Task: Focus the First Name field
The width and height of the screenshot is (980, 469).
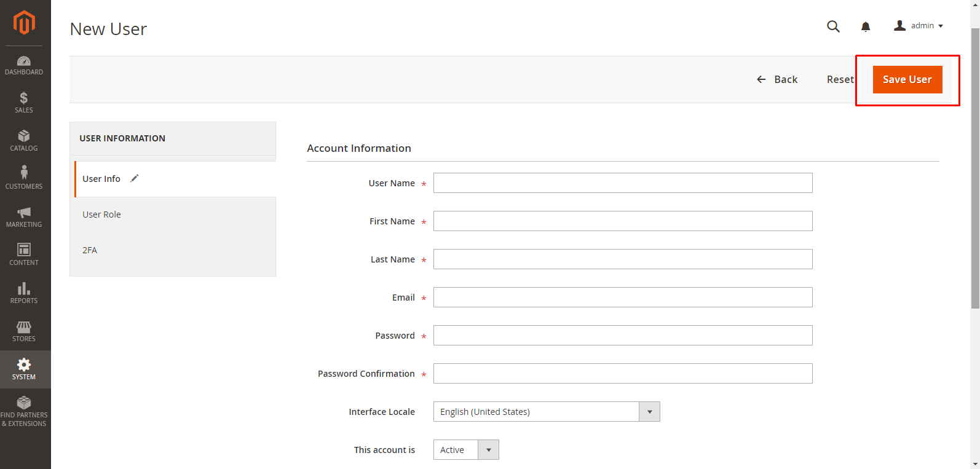Action: click(623, 221)
